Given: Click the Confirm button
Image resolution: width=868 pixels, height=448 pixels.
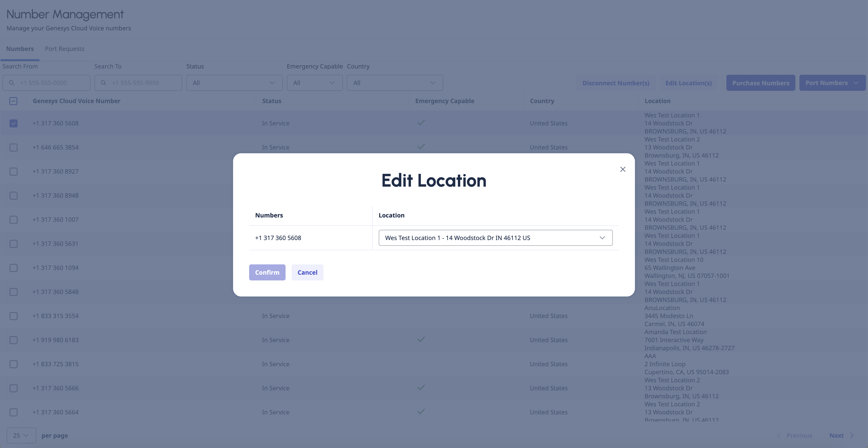Looking at the screenshot, I should (x=267, y=272).
